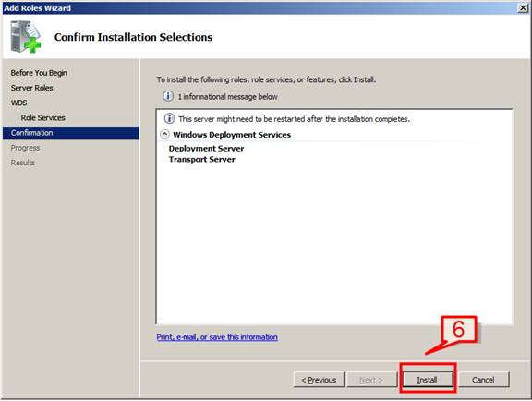532x401 pixels.
Task: Click the Cancel button
Action: click(483, 379)
